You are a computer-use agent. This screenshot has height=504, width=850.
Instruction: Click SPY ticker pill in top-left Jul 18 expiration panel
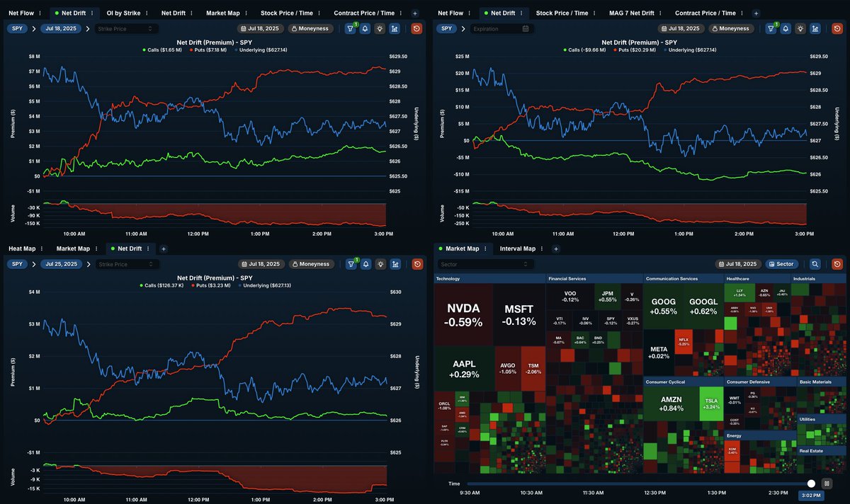coord(18,29)
